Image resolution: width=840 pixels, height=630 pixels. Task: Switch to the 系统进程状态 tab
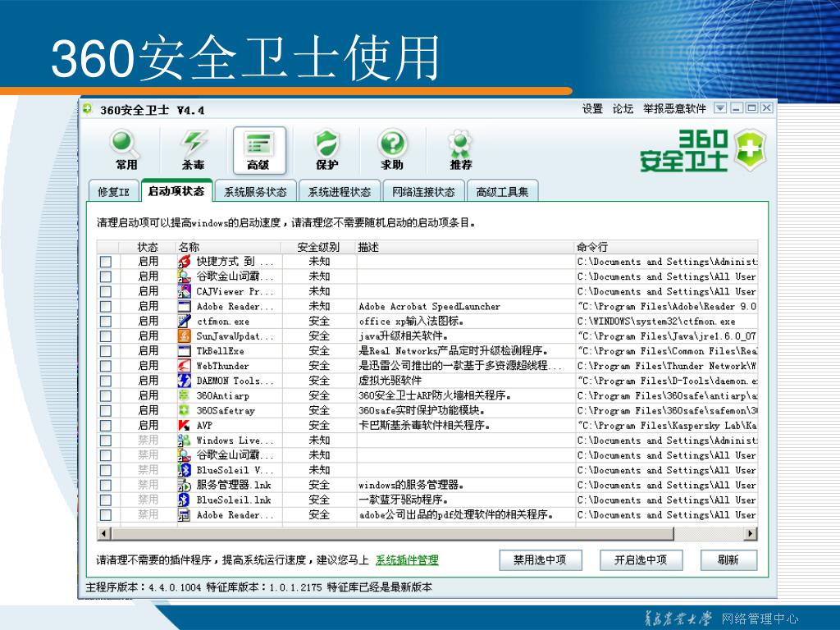coord(339,191)
